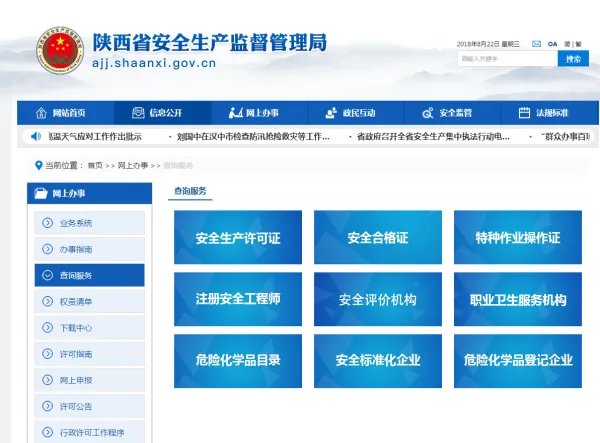Click the arrow icon next to 行政许可工作程序
Image resolution: width=600 pixels, height=443 pixels.
pyautogui.click(x=47, y=432)
